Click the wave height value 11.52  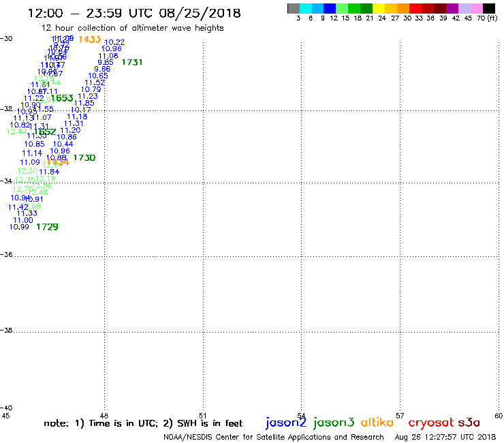(95, 82)
